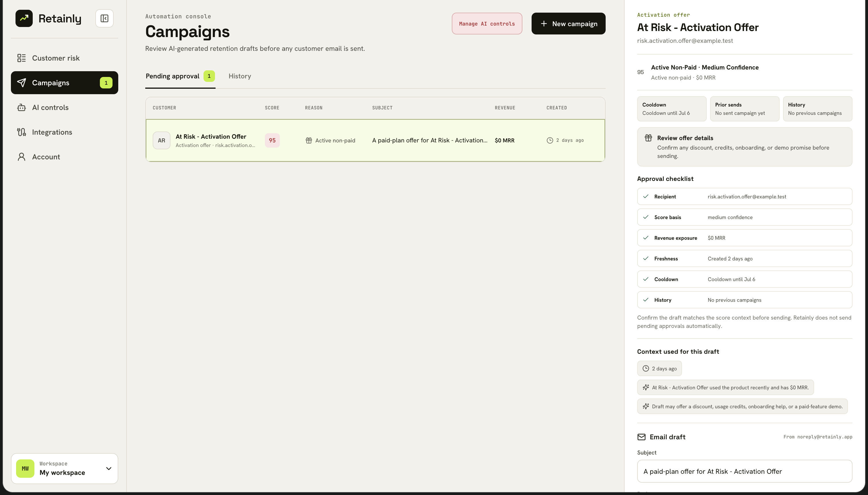Click the CUSTOMER column header
Viewport: 868px width, 495px height.
[164, 108]
